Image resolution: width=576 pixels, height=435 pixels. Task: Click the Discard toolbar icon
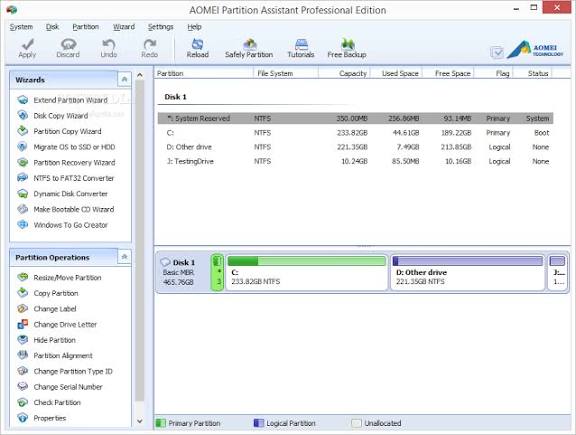click(x=68, y=44)
